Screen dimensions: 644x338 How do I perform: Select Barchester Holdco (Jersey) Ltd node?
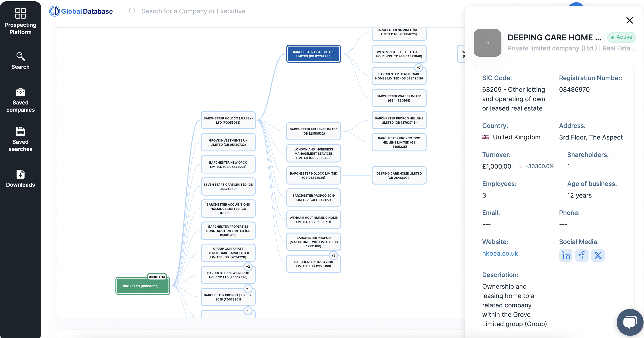coord(228,120)
